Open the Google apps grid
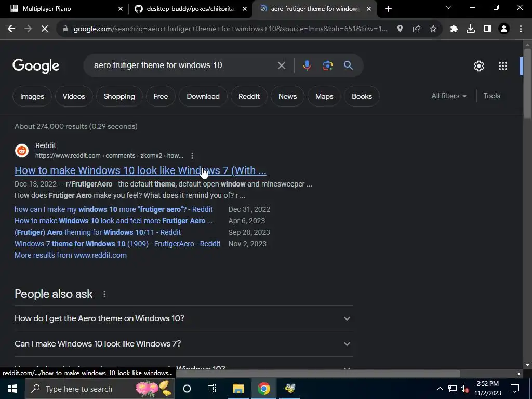The width and height of the screenshot is (532, 399). (x=503, y=66)
